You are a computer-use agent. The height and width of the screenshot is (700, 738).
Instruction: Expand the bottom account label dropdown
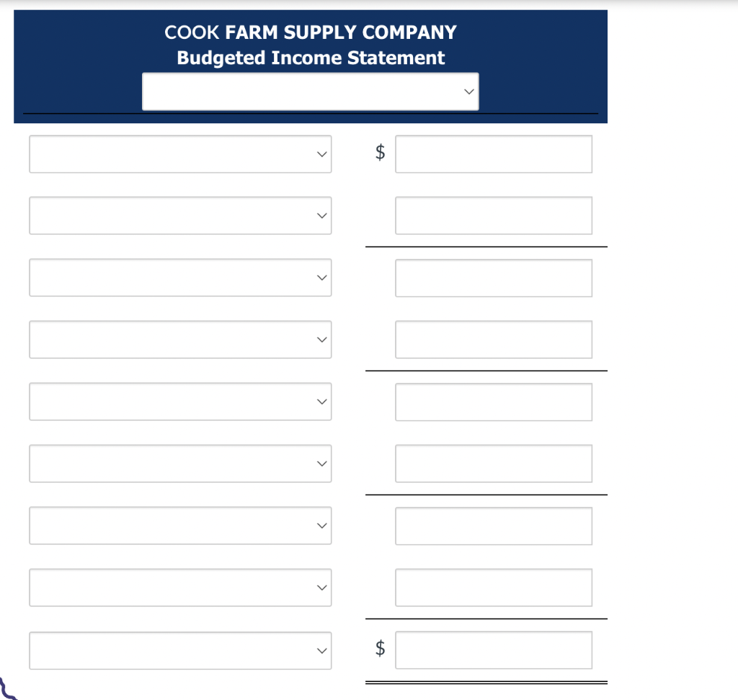click(180, 650)
